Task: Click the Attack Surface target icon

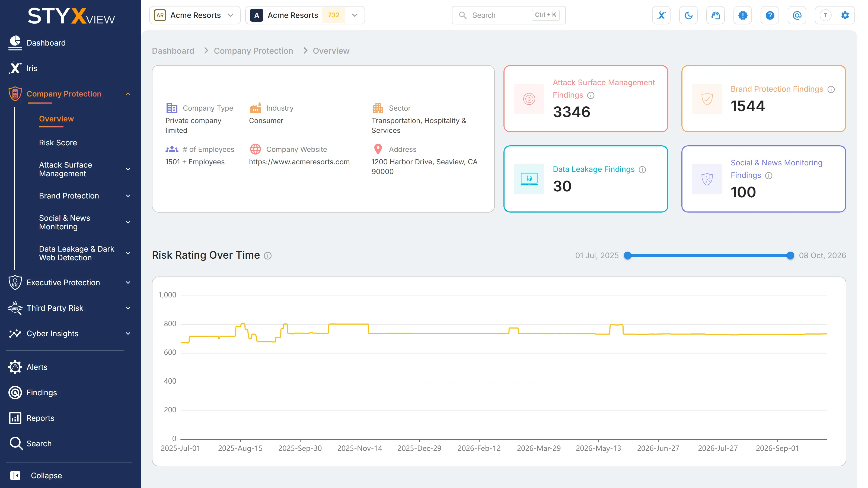Action: [x=529, y=99]
